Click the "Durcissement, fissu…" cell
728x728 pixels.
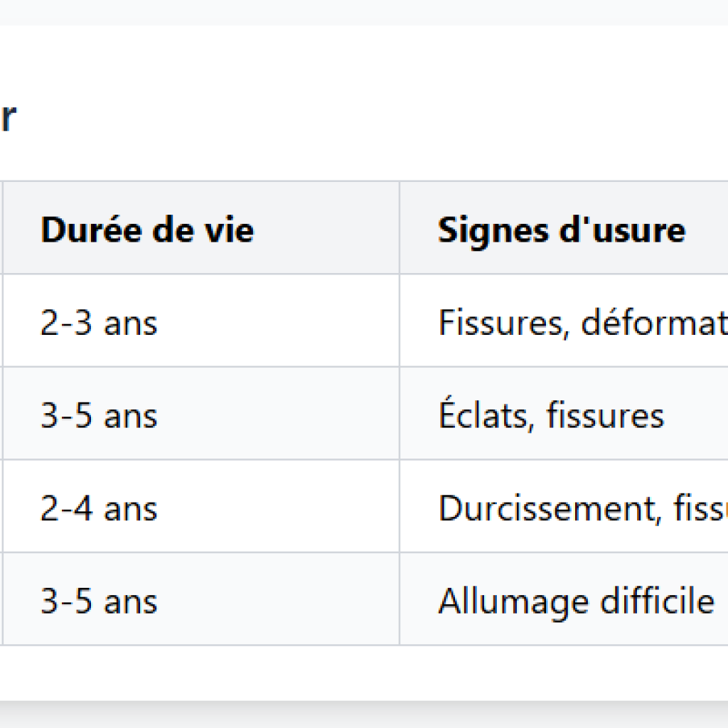pos(582,508)
